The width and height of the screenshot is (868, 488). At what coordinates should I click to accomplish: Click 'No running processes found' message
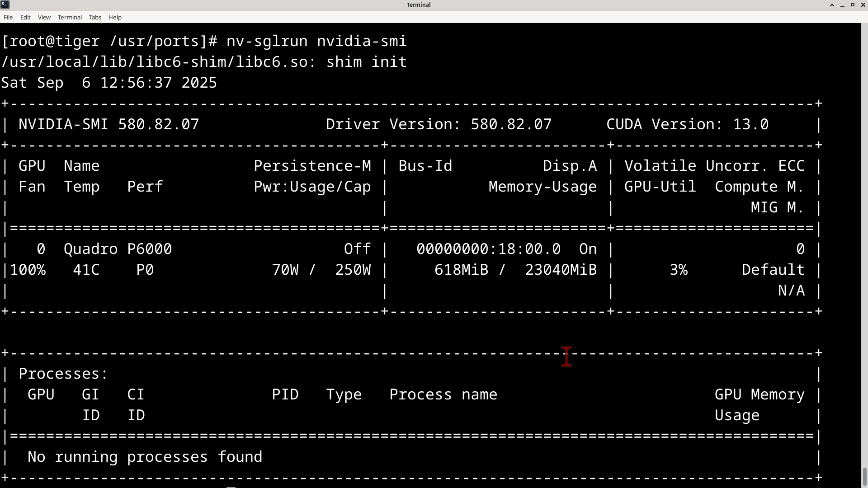pyautogui.click(x=145, y=457)
